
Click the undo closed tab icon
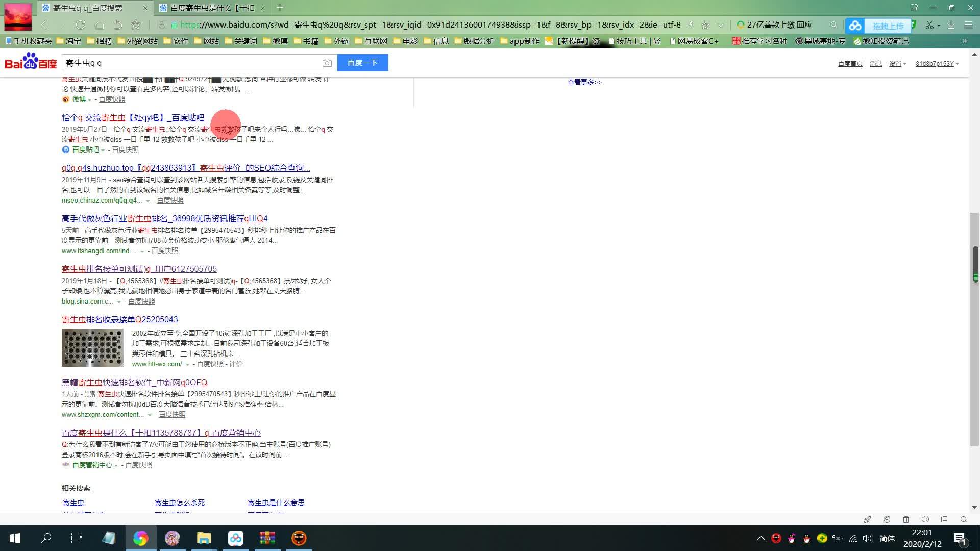[118, 24]
